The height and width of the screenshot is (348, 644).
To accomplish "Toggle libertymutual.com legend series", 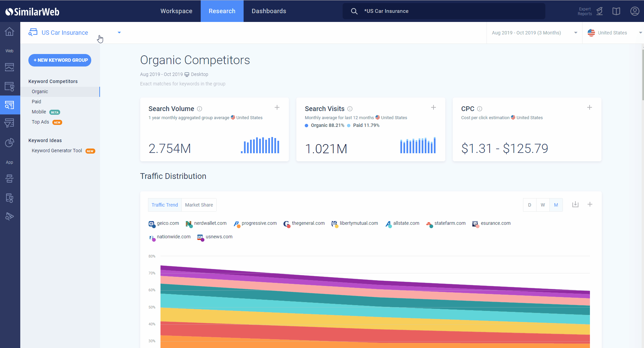I will click(x=355, y=223).
